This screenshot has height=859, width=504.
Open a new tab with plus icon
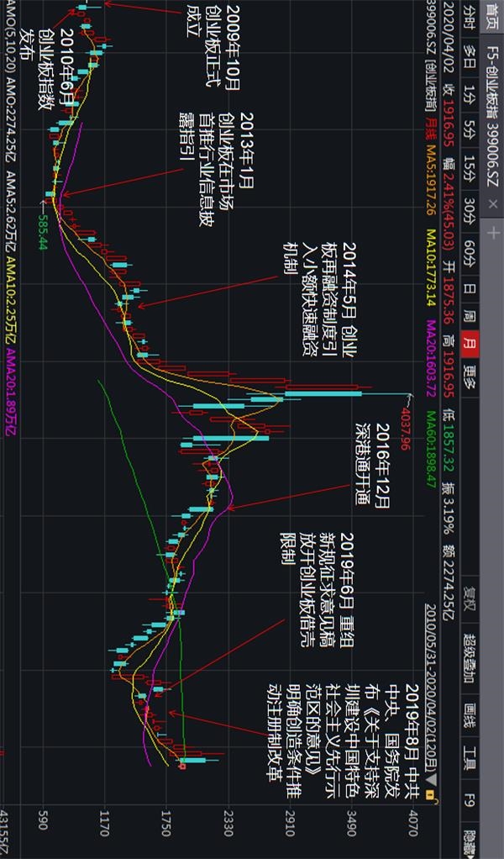point(492,234)
